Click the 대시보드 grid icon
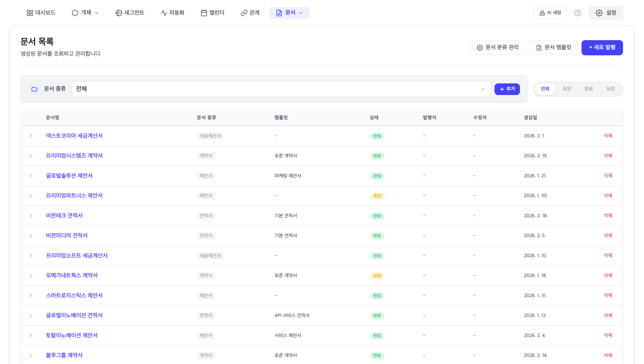644x364 pixels. pyautogui.click(x=30, y=13)
